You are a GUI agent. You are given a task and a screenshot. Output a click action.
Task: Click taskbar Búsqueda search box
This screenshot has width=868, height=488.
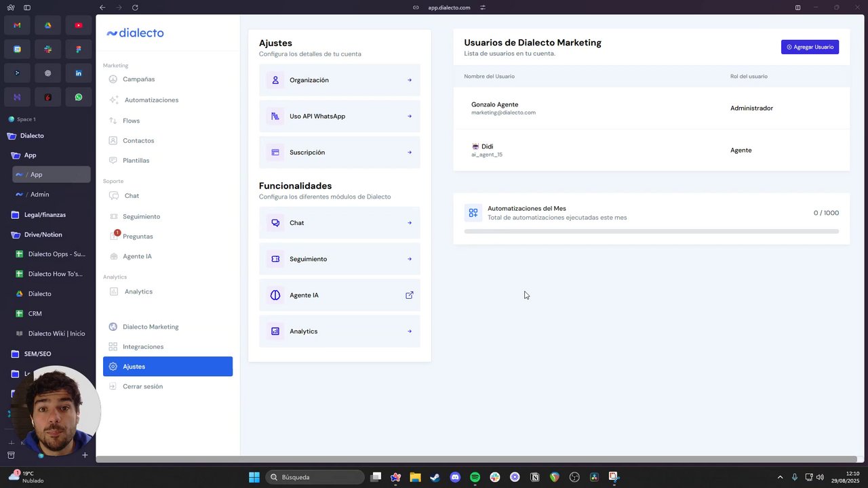(315, 477)
